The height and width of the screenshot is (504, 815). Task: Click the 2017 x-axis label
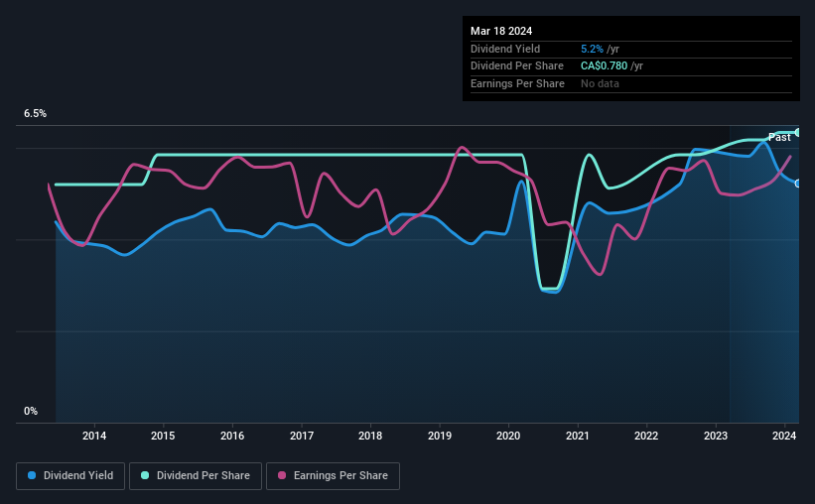pyautogui.click(x=302, y=436)
